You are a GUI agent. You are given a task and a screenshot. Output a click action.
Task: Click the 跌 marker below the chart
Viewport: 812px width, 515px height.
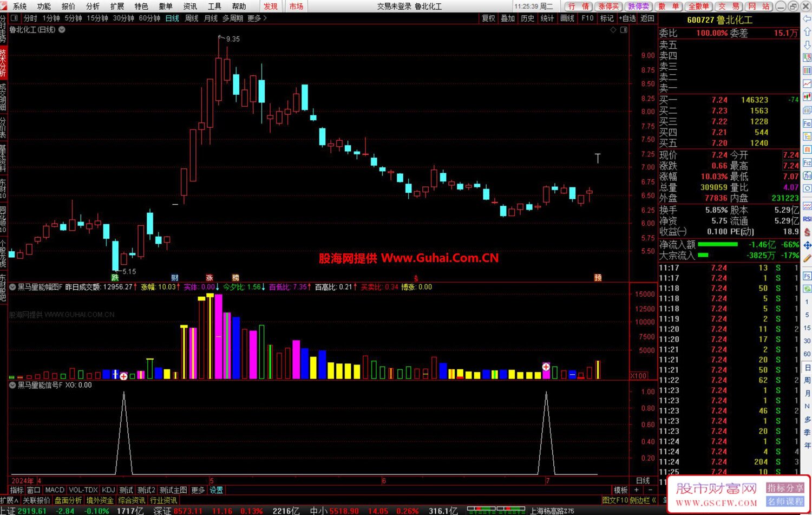115,277
